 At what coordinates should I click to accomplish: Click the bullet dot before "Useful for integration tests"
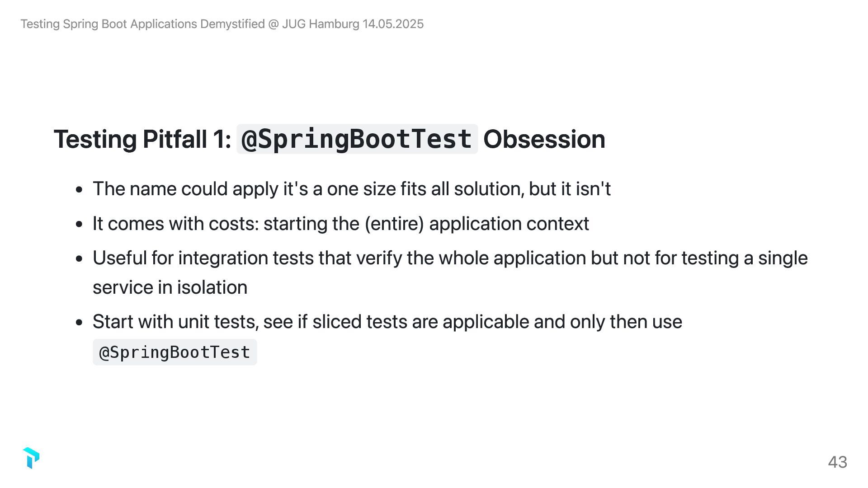[80, 259]
